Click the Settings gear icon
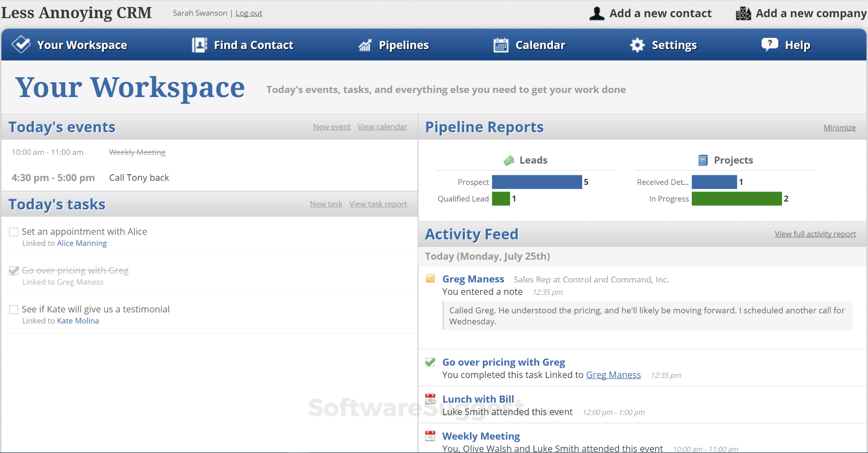This screenshot has height=453, width=868. (x=637, y=45)
